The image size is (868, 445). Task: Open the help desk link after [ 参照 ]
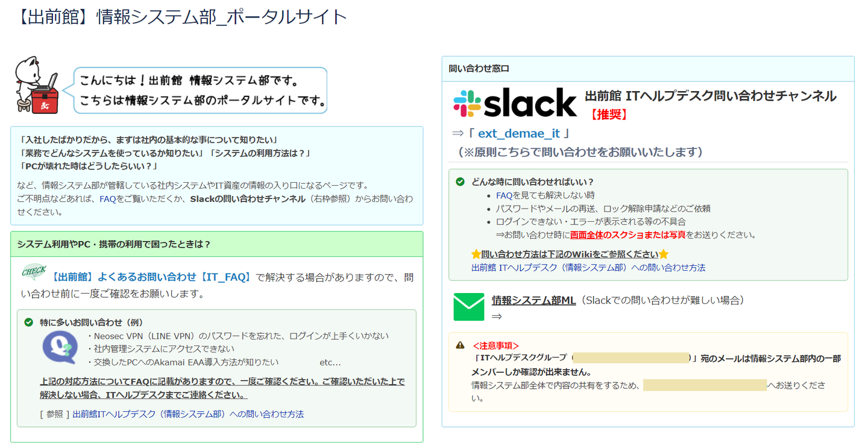[188, 414]
